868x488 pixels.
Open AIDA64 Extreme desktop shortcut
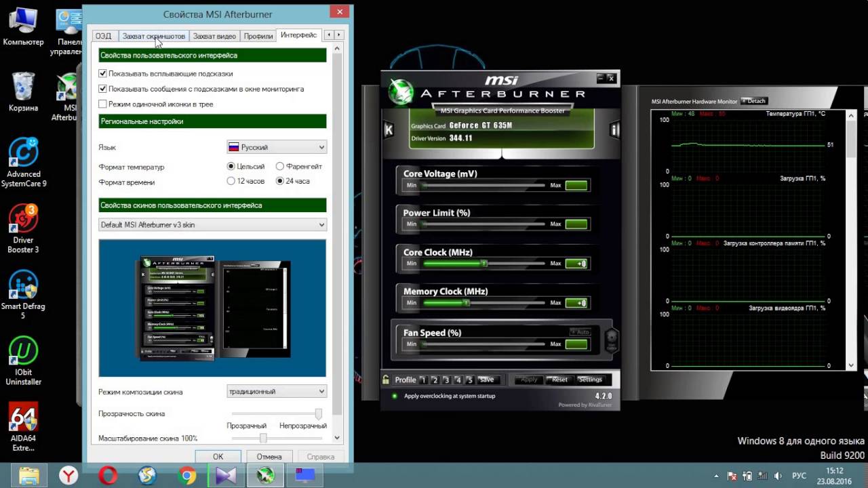[x=24, y=427]
